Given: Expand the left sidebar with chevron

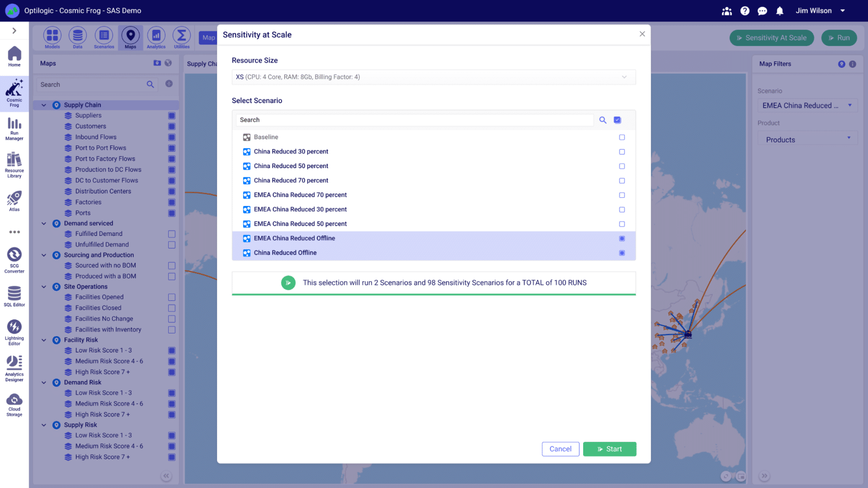Looking at the screenshot, I should pos(14,31).
